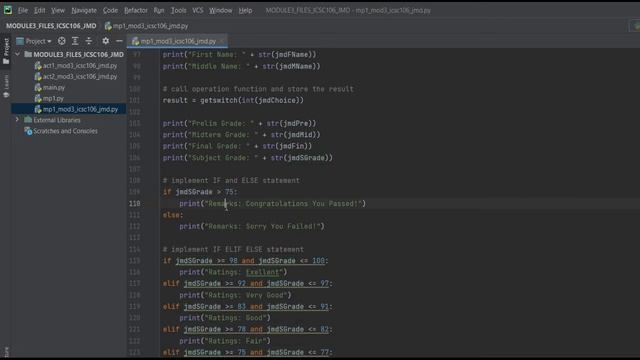Click the 'else:' keyword line
This screenshot has width=640, height=360.
tap(173, 215)
